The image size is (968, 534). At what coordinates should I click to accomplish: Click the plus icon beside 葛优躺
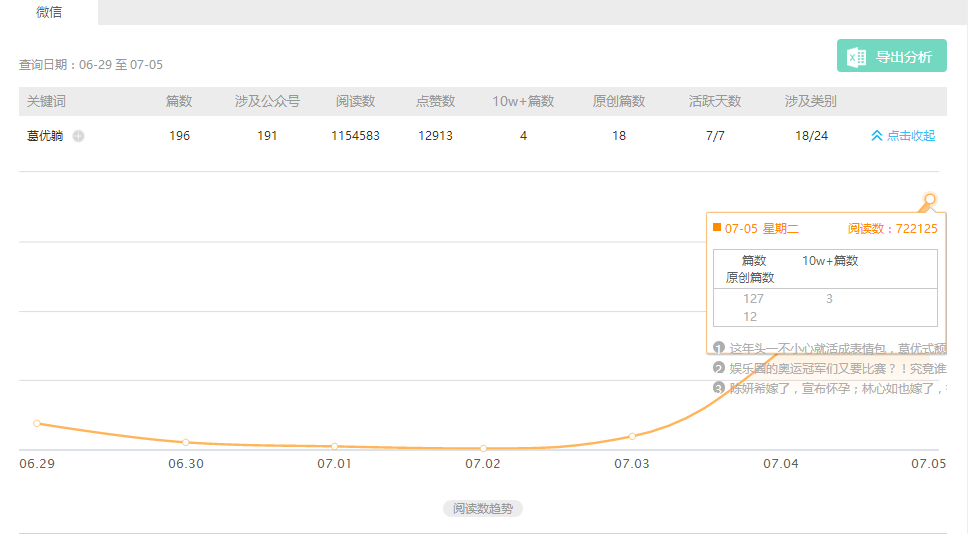click(79, 136)
